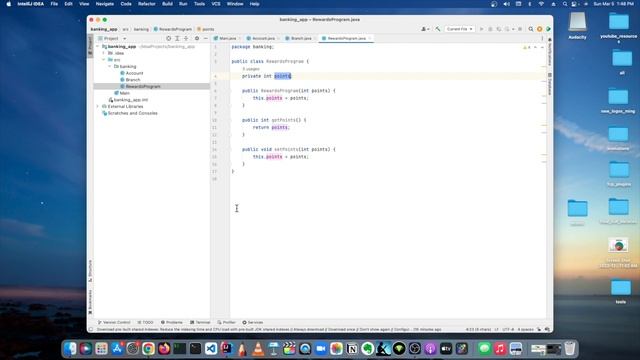Collapse the banking_app root node
The image size is (640, 360).
point(98,47)
